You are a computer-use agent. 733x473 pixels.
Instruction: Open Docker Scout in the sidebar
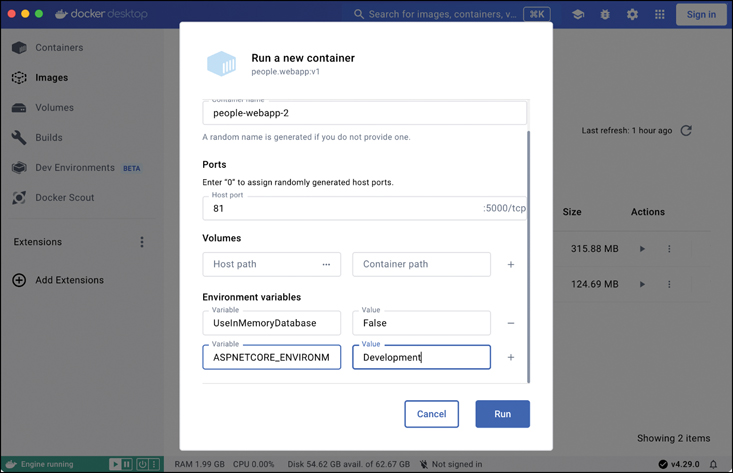click(64, 198)
